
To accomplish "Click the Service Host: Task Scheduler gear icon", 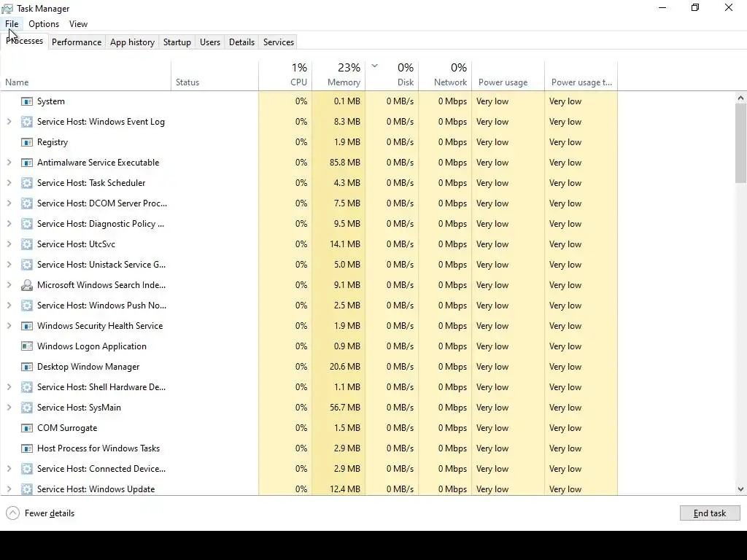I will [x=27, y=183].
